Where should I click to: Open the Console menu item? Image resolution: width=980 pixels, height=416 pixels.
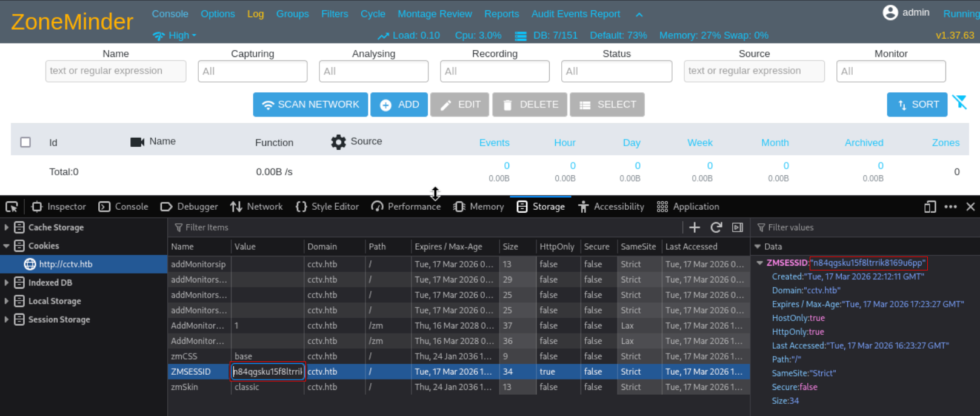tap(170, 14)
